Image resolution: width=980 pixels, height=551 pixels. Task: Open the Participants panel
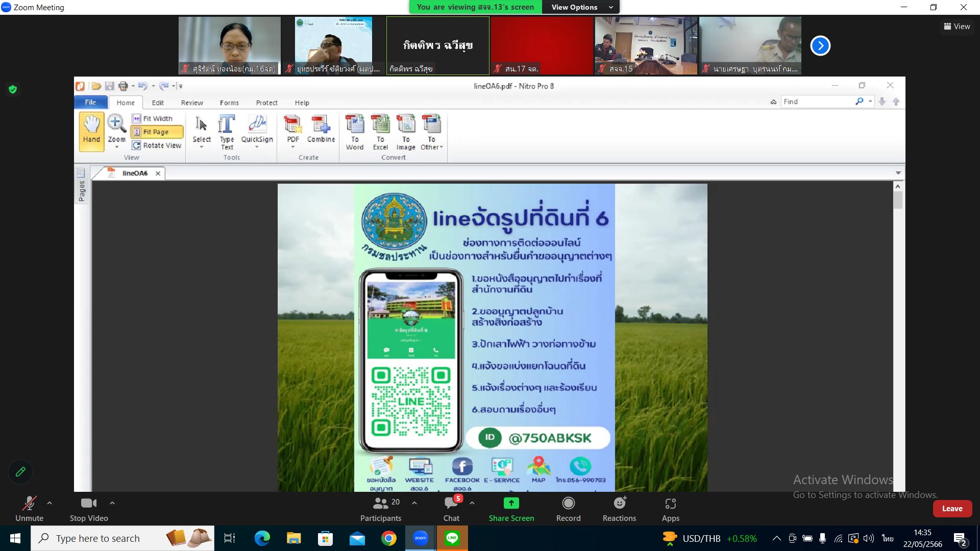[x=381, y=509]
